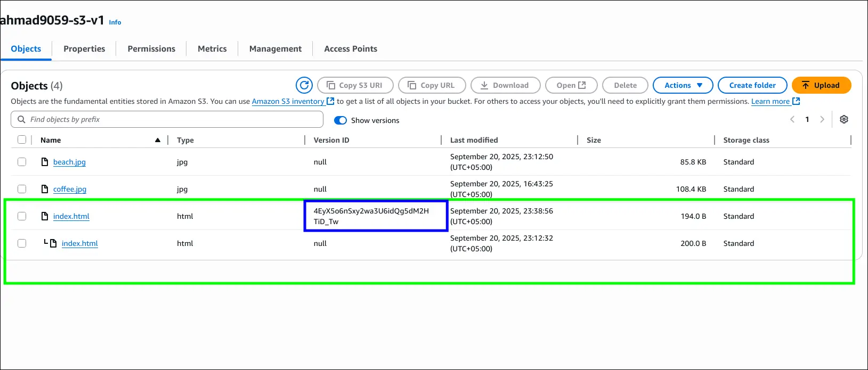Viewport: 868px width, 370px height.
Task: Switch to the Permissions tab
Action: 151,49
